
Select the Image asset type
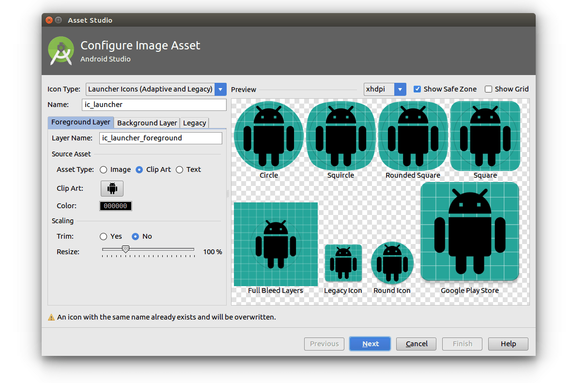103,169
